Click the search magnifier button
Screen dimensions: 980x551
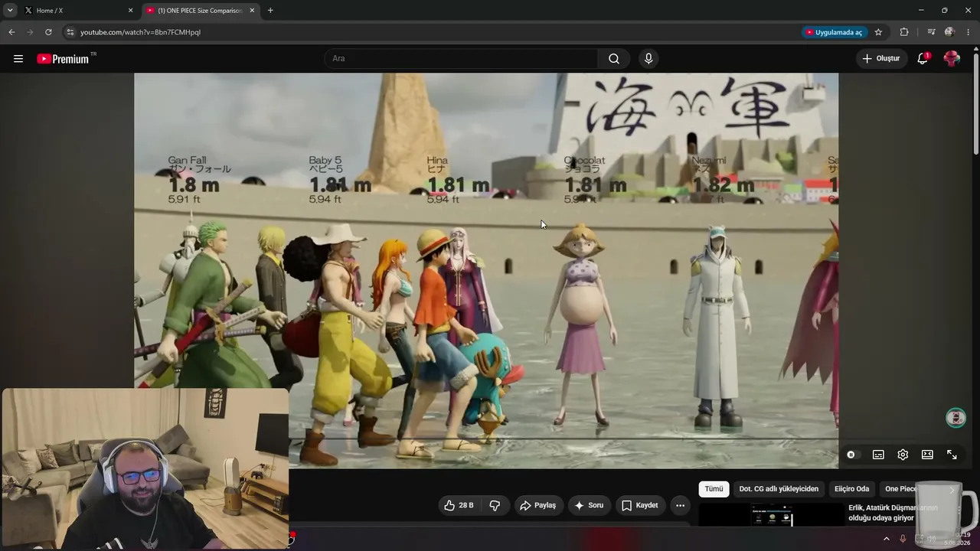614,58
